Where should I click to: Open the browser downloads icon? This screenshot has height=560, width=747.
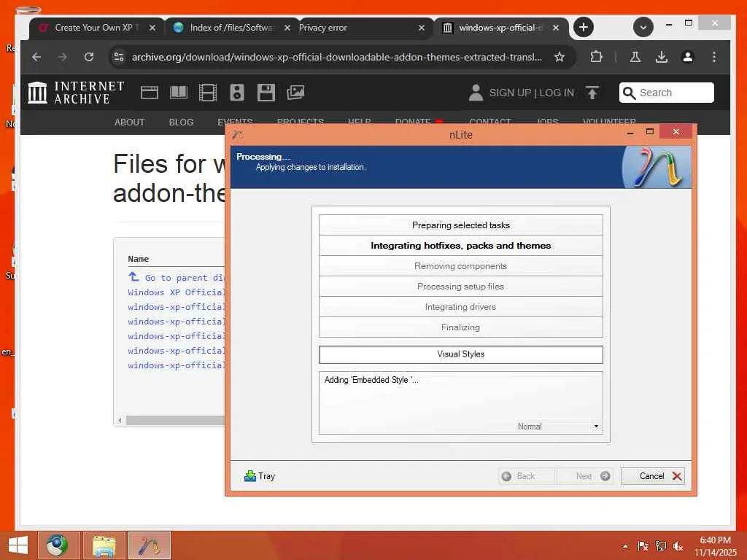click(x=661, y=57)
